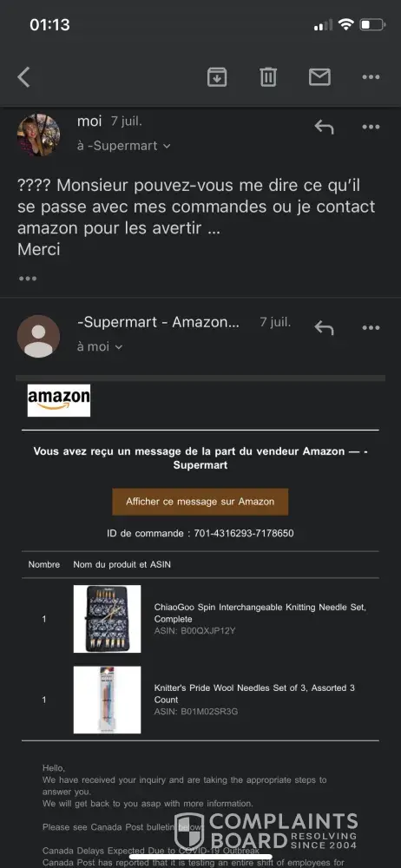Expand recipient details next to à moi
401x868 pixels.
119,347
